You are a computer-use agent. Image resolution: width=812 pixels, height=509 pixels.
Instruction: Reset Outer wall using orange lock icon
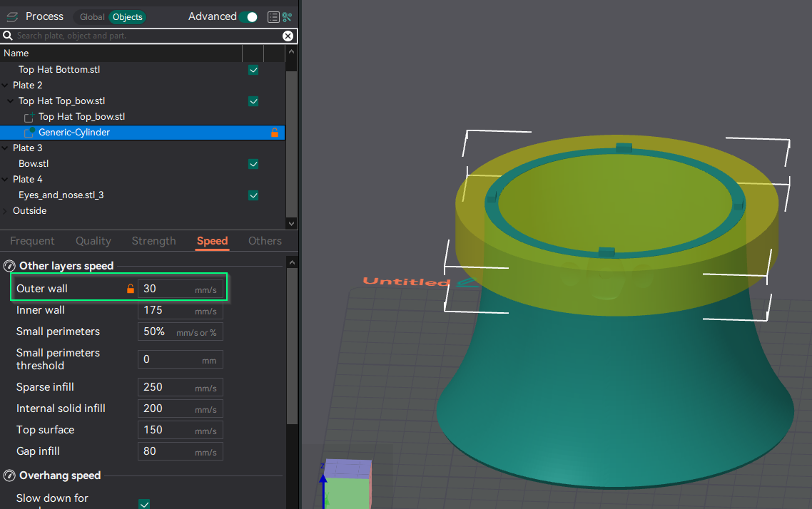(x=130, y=289)
